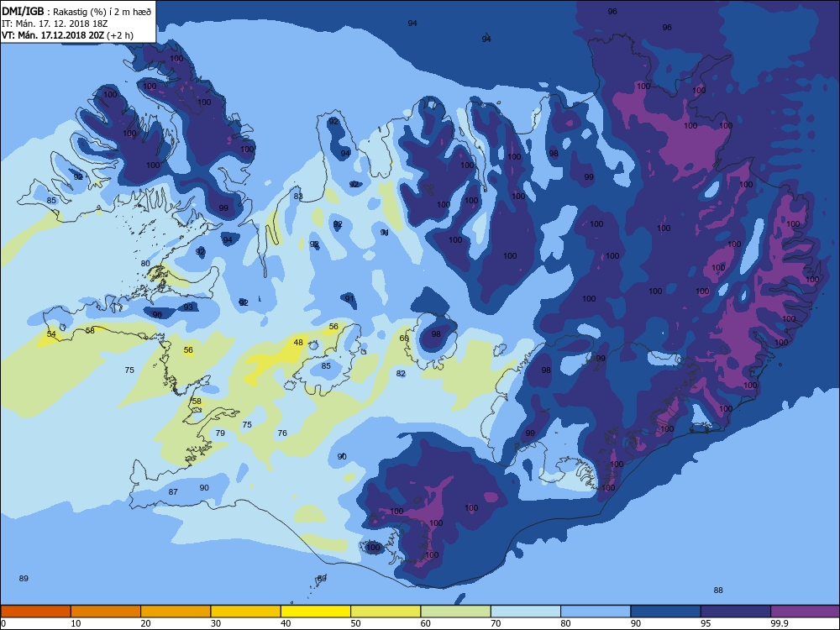Select the orange 10–20 legend color band
This screenshot has width=840, height=630.
[106, 612]
